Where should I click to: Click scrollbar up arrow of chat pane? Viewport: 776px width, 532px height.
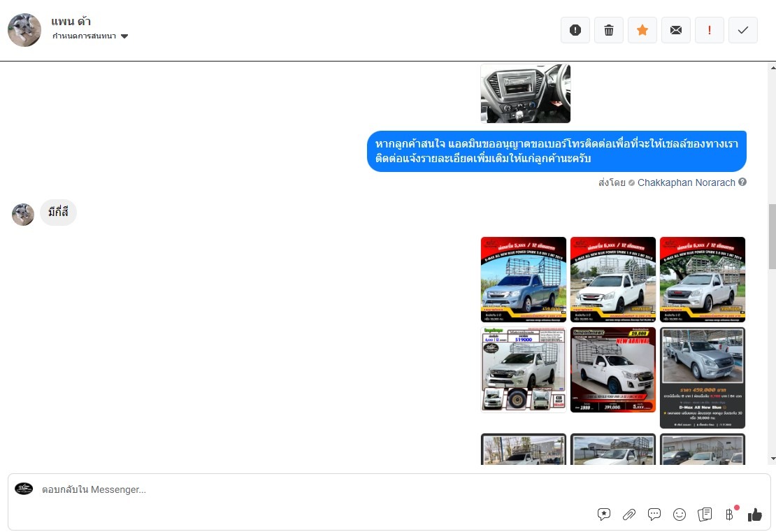coord(773,68)
